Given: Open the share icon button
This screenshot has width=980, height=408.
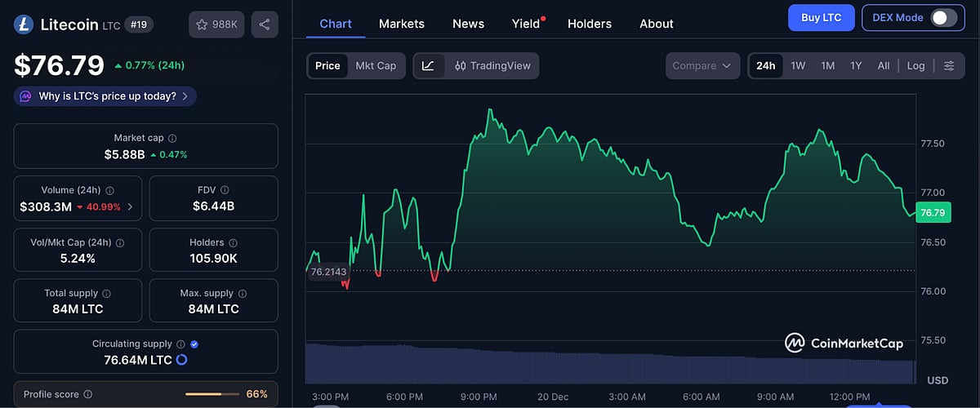Looking at the screenshot, I should [x=265, y=24].
